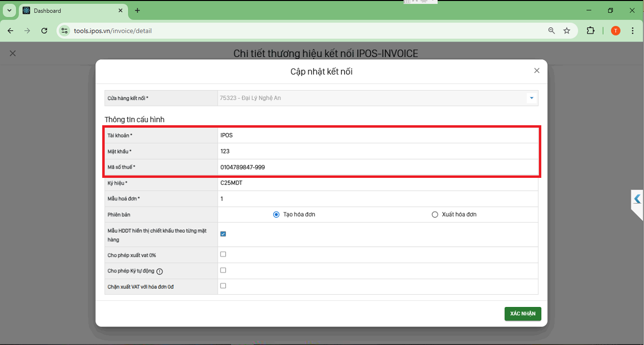
Task: Click the Mã số thuế input field
Action: pos(377,167)
